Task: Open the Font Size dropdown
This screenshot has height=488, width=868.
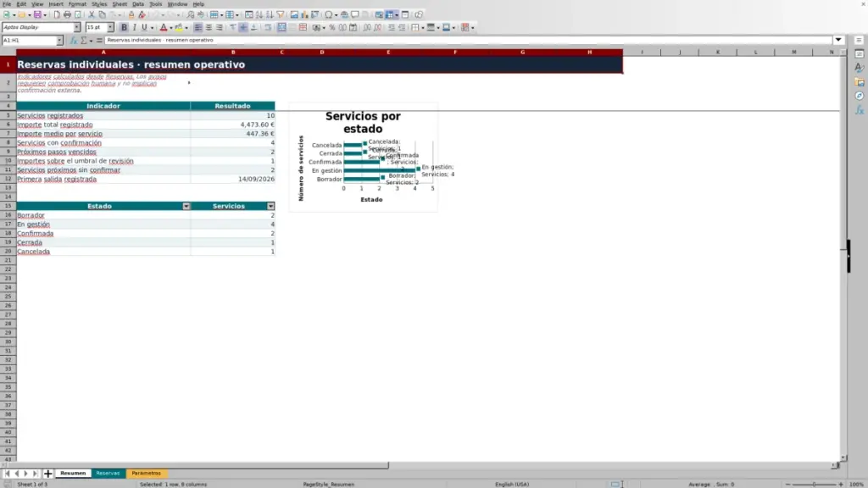Action: 110,27
